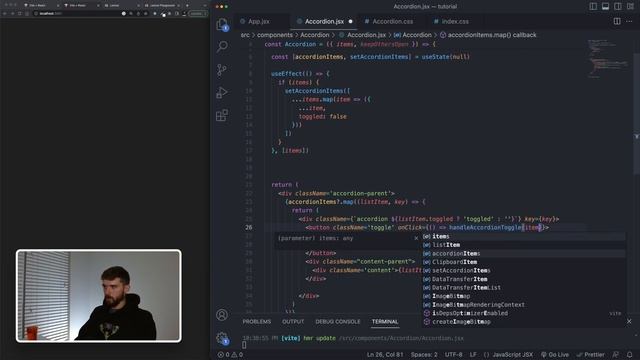Open new tab in browser window
Image resolution: width=640 pixels, height=360 pixels.
click(x=187, y=5)
